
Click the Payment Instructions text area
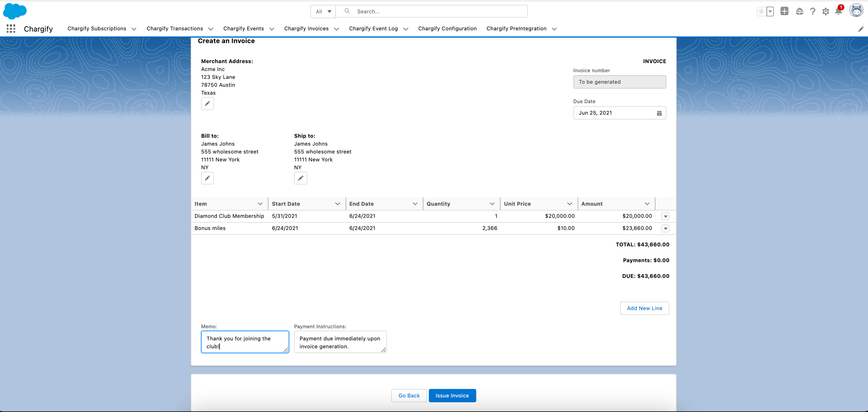(340, 342)
